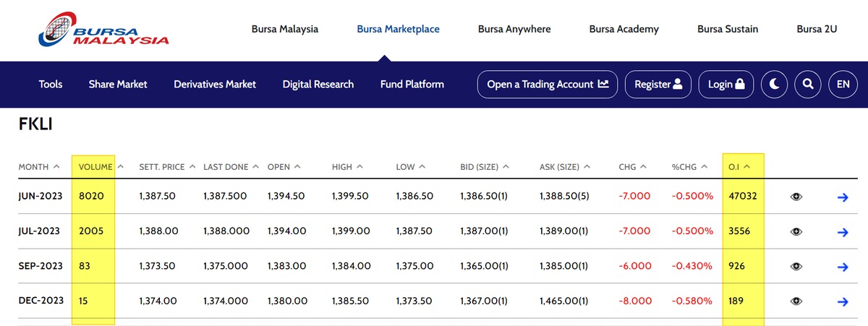Open the Digital Research menu
Screen dimensions: 868x326
318,85
